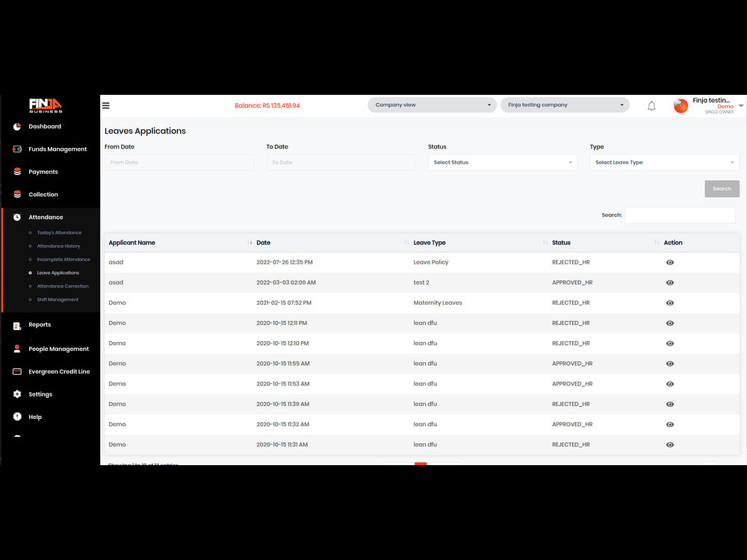Click the Finja Business logo

[x=46, y=105]
